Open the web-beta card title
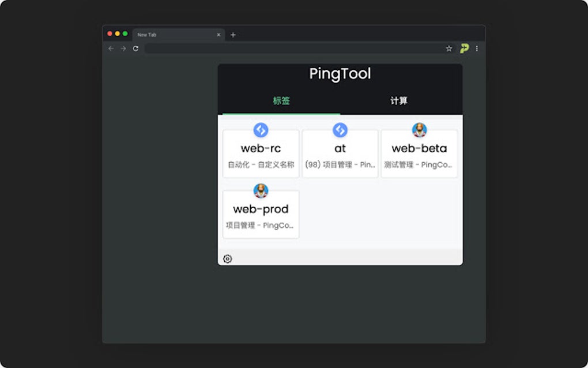The height and width of the screenshot is (368, 588). 419,149
